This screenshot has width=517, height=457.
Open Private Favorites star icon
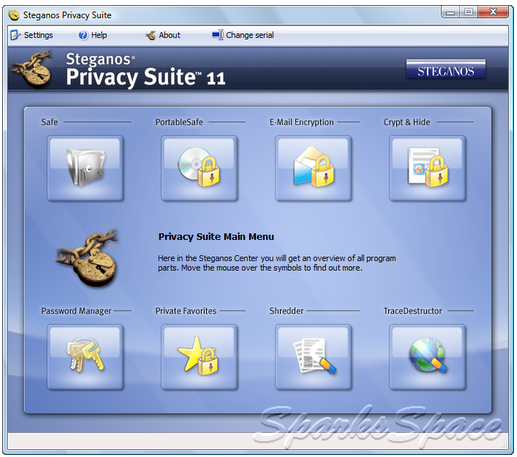pos(199,357)
